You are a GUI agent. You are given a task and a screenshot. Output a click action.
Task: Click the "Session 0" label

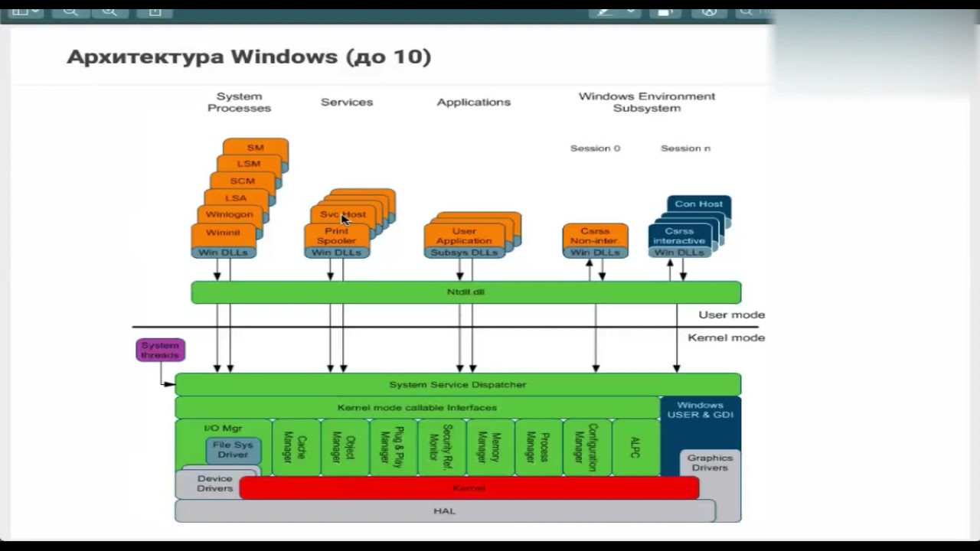pyautogui.click(x=595, y=148)
